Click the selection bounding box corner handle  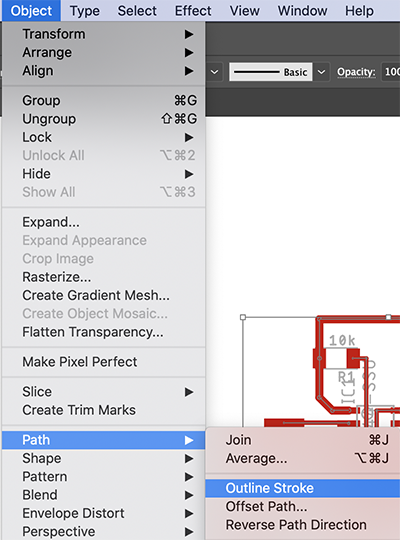243,317
